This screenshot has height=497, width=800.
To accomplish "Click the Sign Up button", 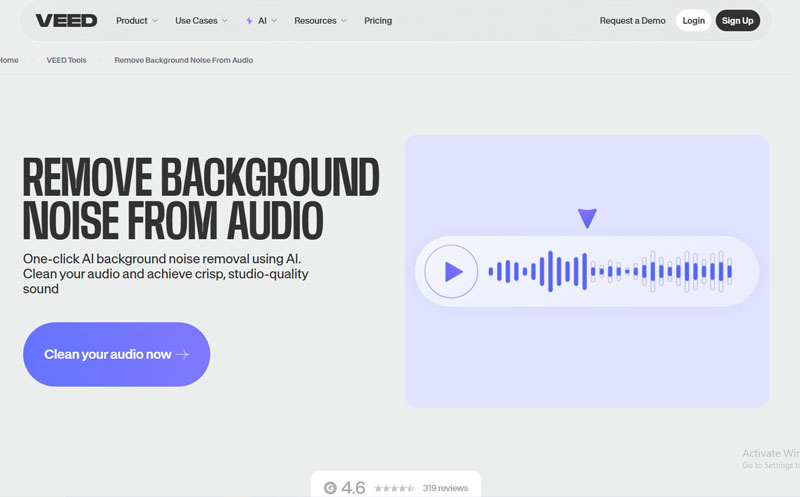I will 737,20.
